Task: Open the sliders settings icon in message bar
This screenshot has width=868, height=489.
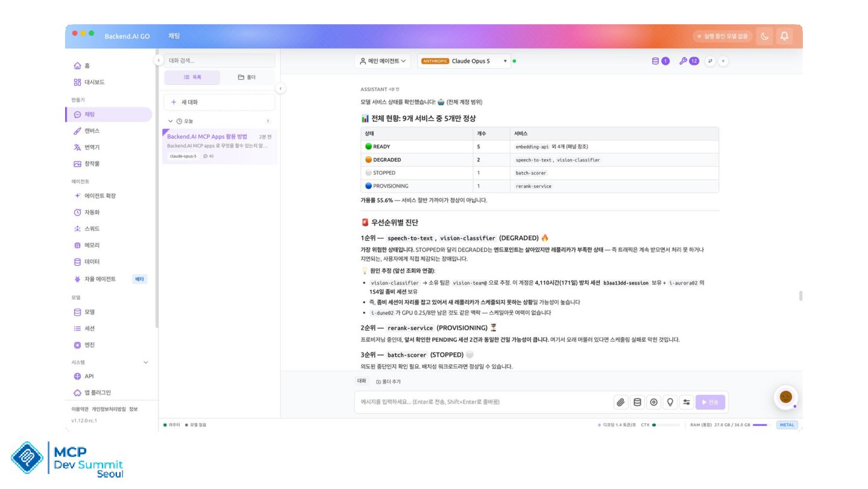Action: point(686,402)
